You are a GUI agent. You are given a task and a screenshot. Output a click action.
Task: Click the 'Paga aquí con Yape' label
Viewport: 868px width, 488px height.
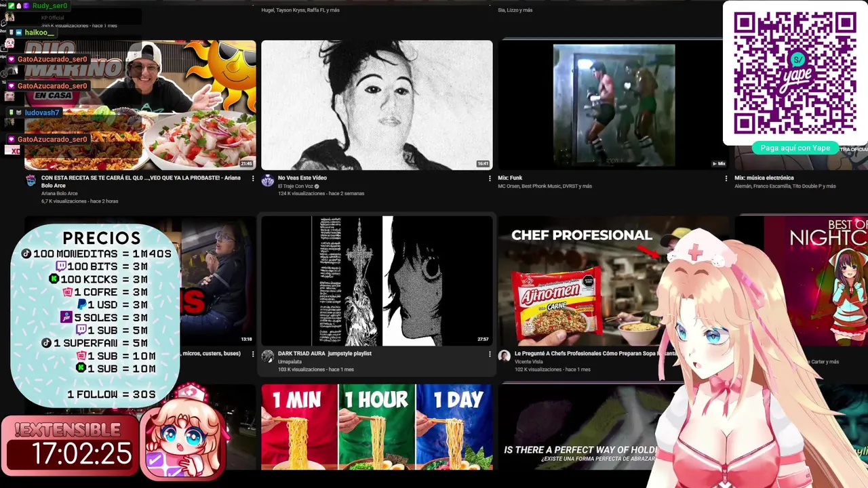(x=795, y=148)
